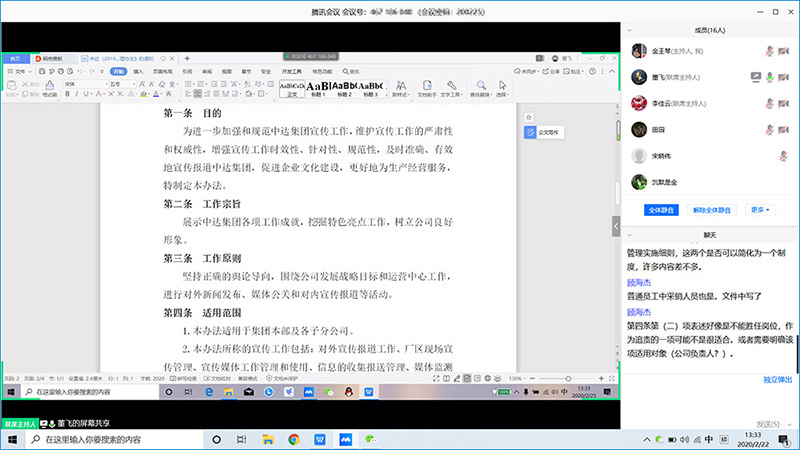
Task: Toggle 金玉琴's muted microphone
Action: tap(769, 50)
